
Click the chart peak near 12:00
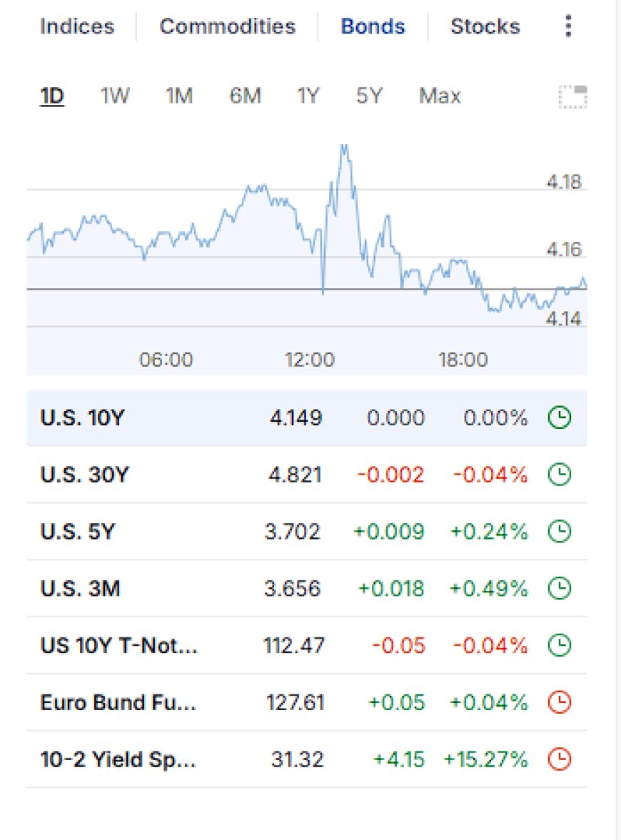[x=344, y=147]
